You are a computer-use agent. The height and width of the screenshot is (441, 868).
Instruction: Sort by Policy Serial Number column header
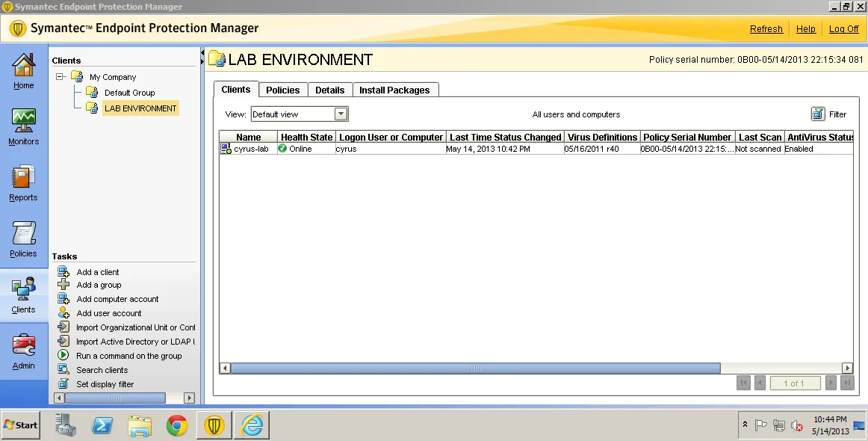pyautogui.click(x=687, y=137)
